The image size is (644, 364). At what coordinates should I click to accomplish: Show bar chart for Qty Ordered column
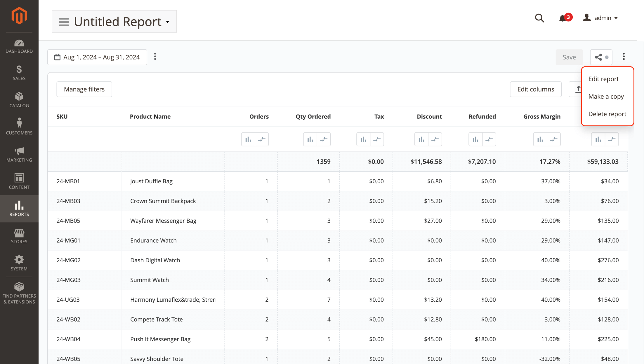coord(310,139)
